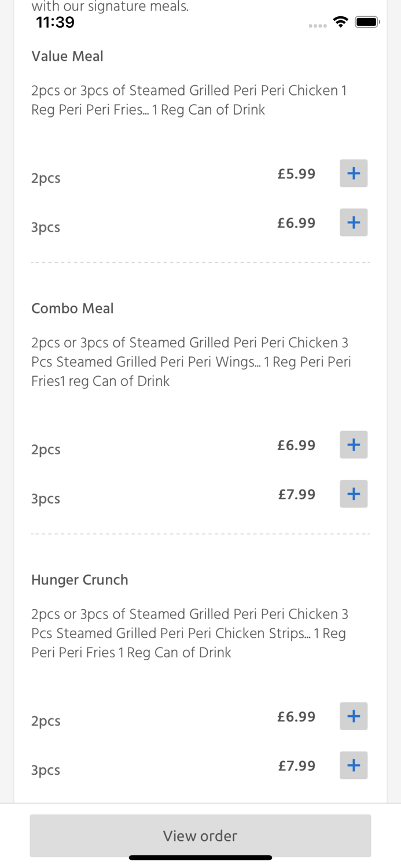This screenshot has height=868, width=401.
Task: Add 2pcs Hunger Crunch to order
Action: tap(354, 716)
